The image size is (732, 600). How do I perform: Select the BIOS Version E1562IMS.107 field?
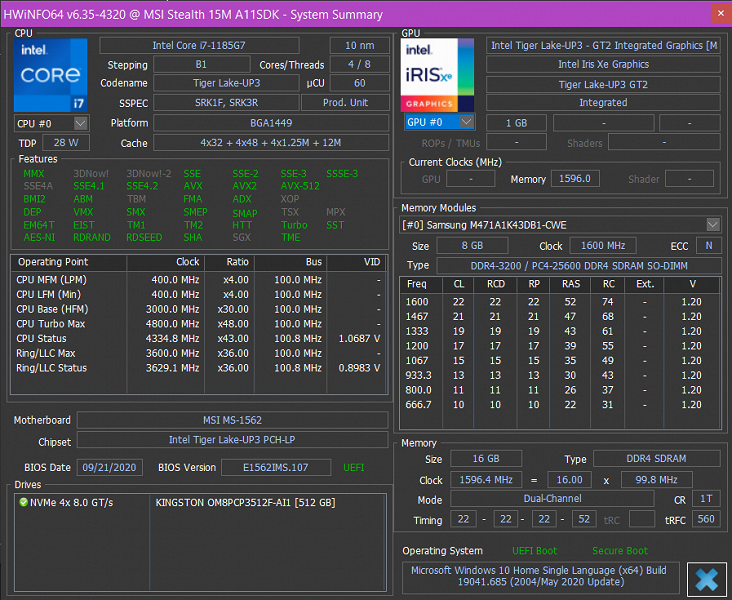point(278,467)
